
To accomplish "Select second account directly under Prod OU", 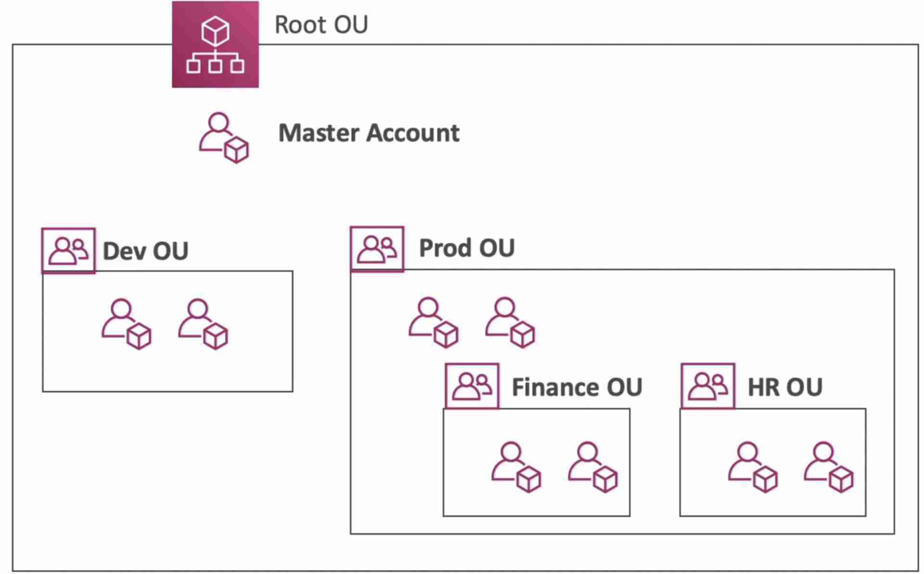I will [x=510, y=322].
